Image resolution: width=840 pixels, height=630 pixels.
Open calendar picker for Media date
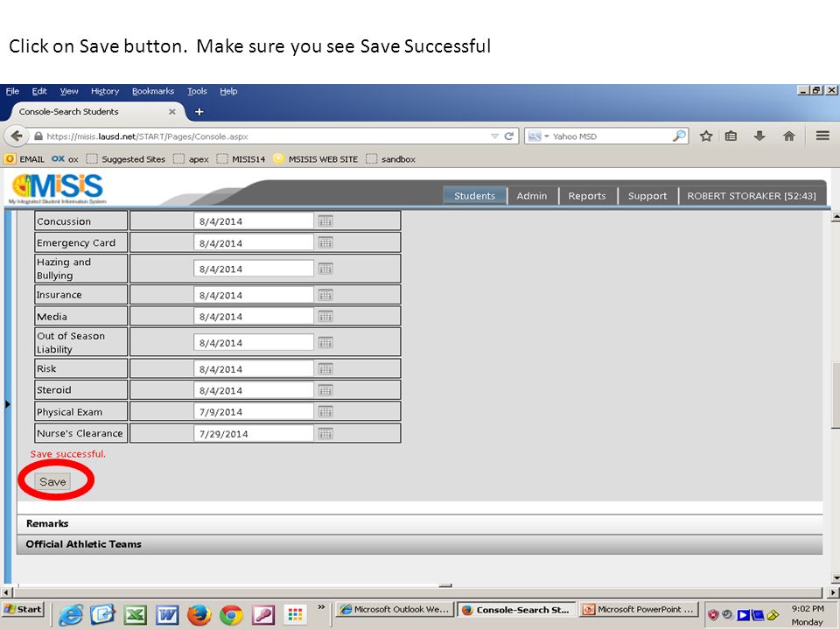click(325, 316)
